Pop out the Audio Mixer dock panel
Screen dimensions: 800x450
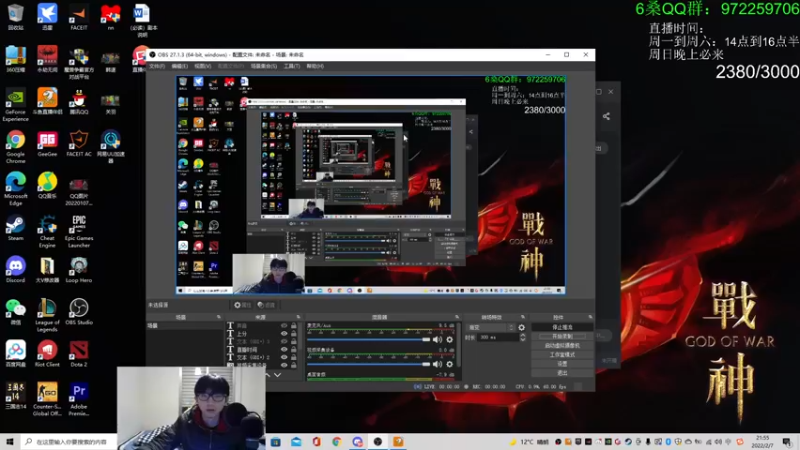click(457, 317)
